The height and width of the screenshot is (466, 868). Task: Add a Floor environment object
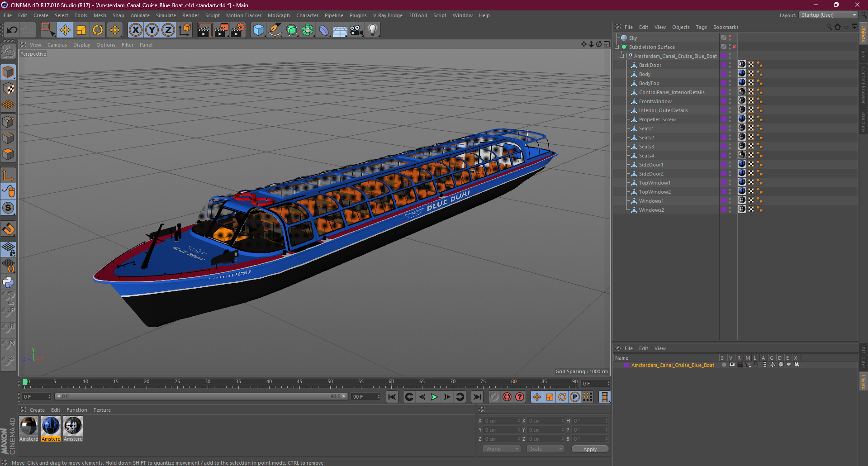[x=340, y=30]
